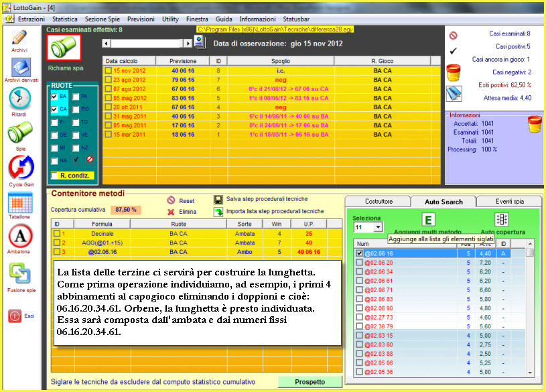Screen dimensions: 546x392
Task: Uncheck the BA wheel checkbox
Action: point(54,96)
